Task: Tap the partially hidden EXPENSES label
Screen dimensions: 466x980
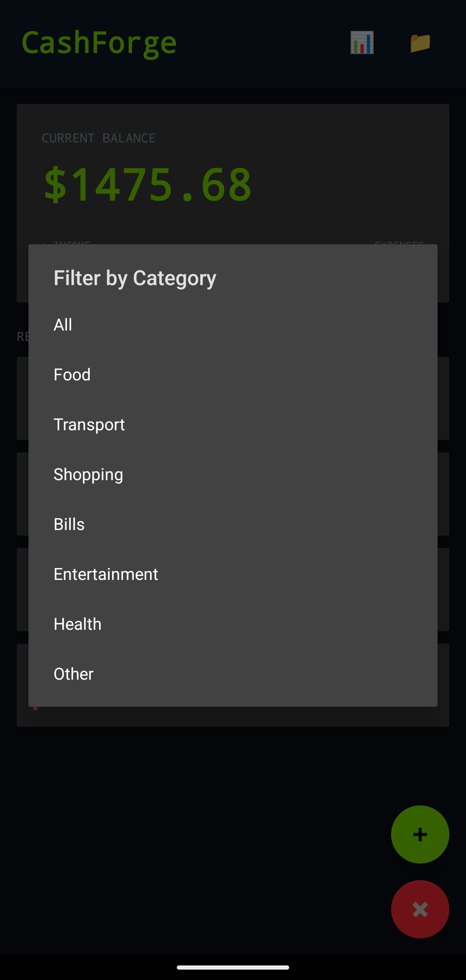Action: (x=399, y=242)
